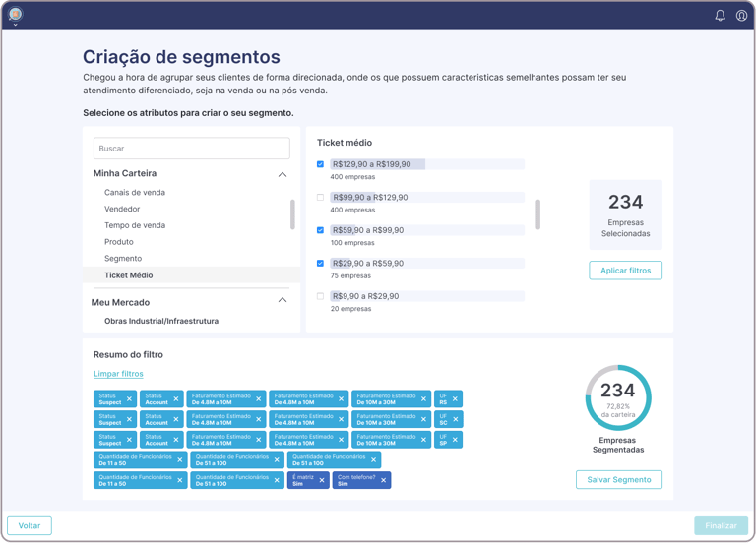This screenshot has width=756, height=545.
Task: Open the user profile icon
Action: pyautogui.click(x=741, y=16)
